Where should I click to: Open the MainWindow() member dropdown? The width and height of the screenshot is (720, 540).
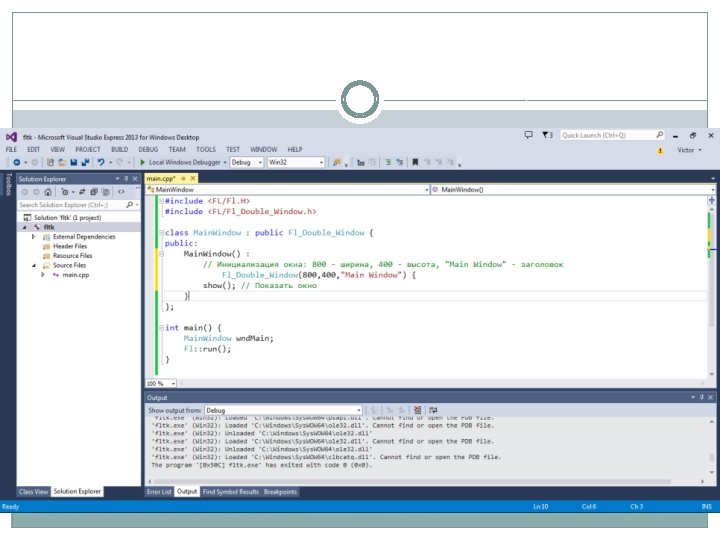point(573,190)
